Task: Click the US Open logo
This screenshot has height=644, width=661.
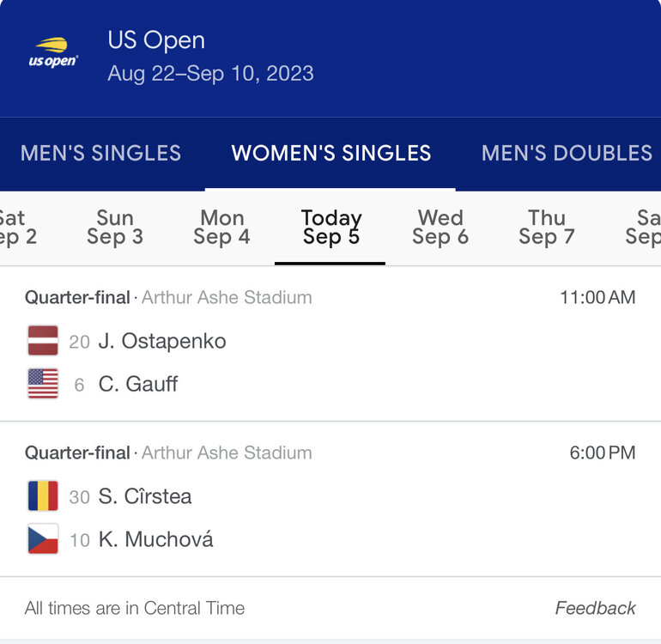Action: (x=52, y=53)
